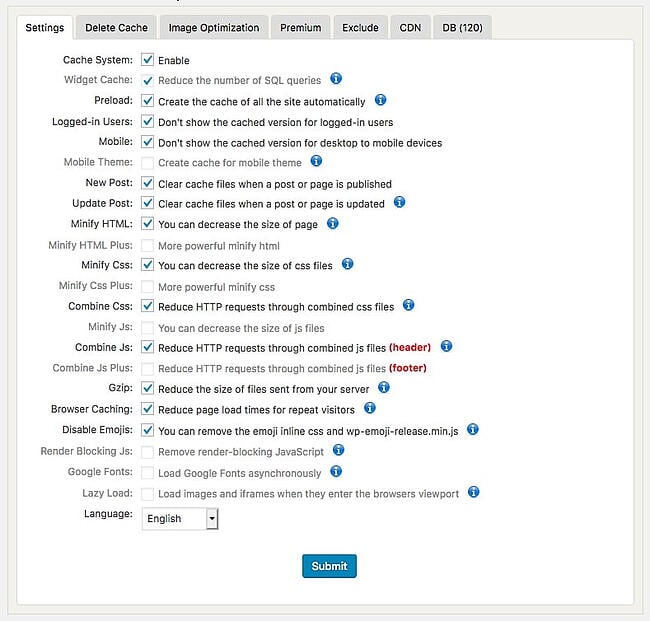The height and width of the screenshot is (621, 650).
Task: Uncheck the Cache System Enable checkbox
Action: [147, 60]
